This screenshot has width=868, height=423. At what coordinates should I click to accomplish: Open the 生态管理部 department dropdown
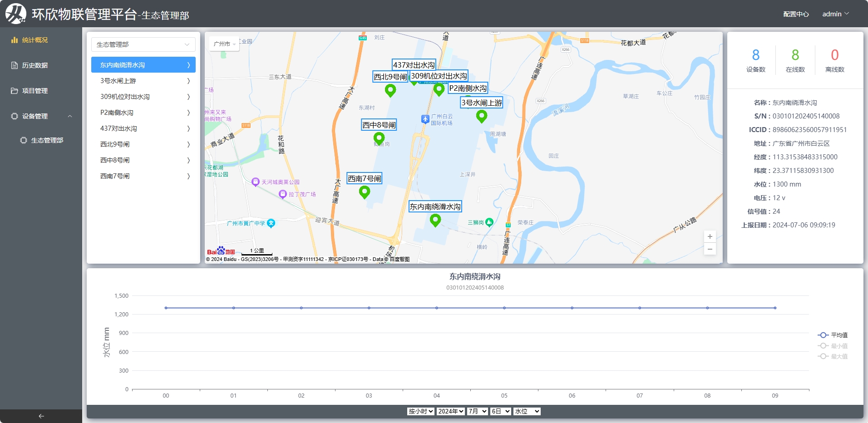tap(143, 44)
